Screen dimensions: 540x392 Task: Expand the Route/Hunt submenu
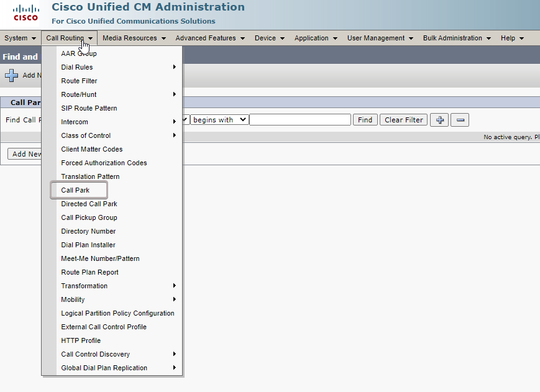117,94
